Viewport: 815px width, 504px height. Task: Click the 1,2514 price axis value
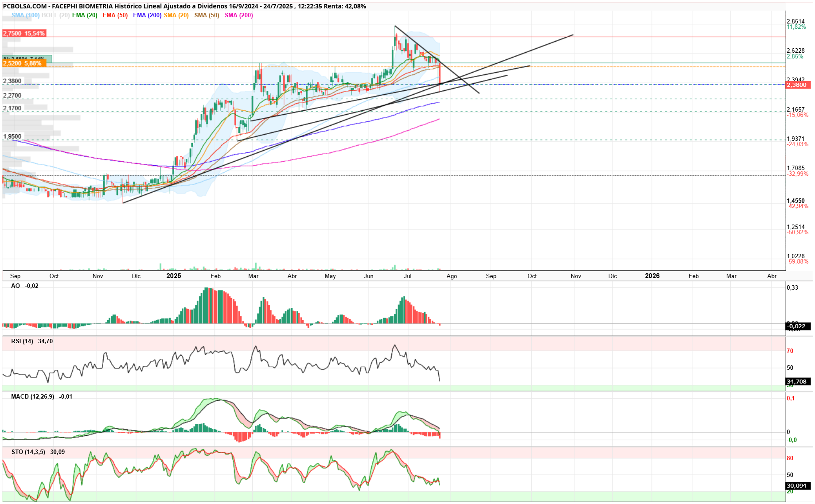pos(796,227)
